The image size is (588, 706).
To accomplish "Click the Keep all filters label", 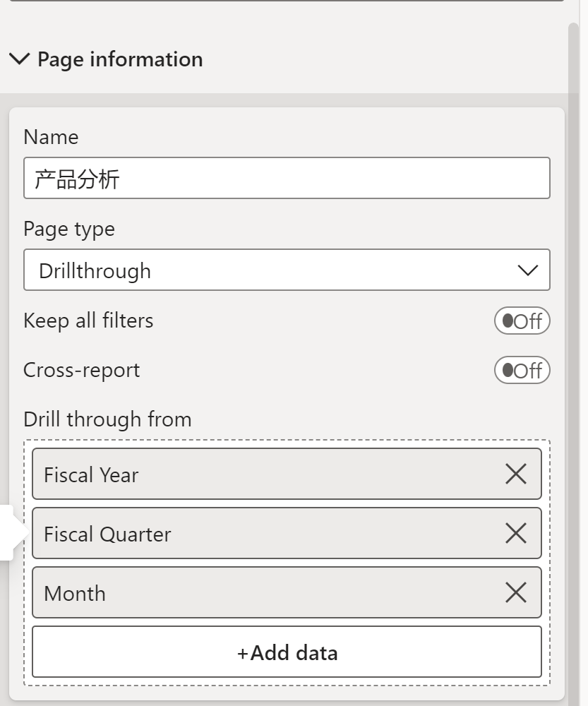I will (x=88, y=321).
